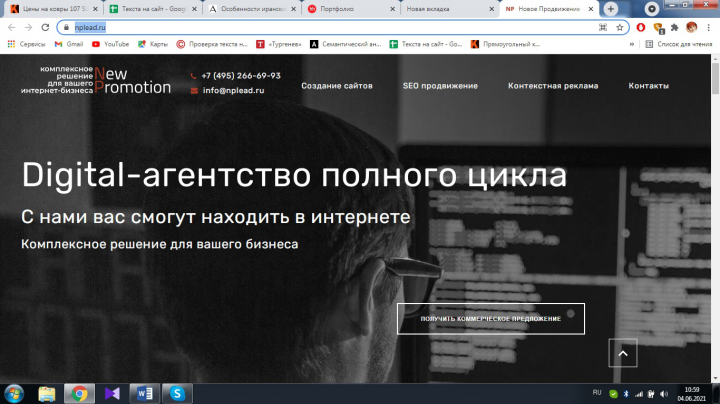Click the RU language indicator
This screenshot has height=404, width=720.
click(x=597, y=393)
